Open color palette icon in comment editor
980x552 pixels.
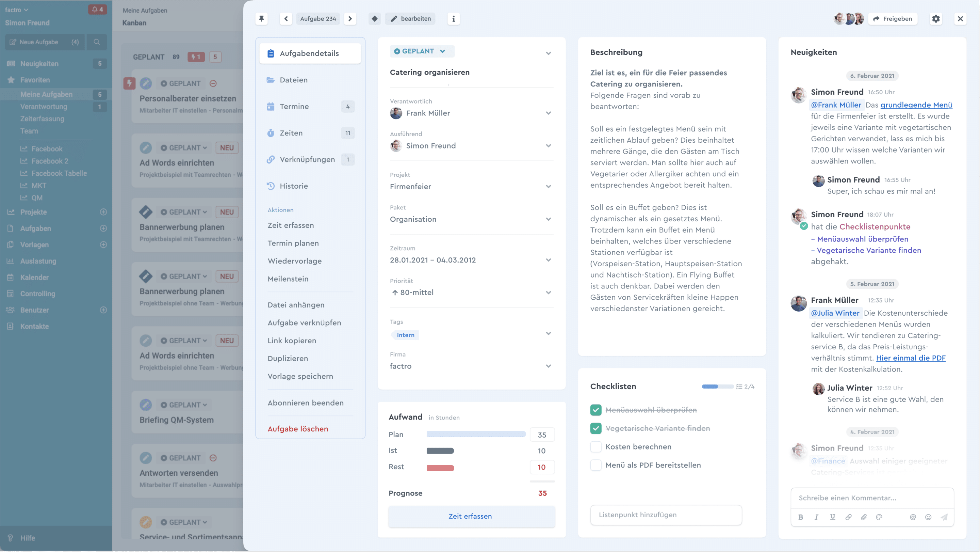tap(879, 517)
